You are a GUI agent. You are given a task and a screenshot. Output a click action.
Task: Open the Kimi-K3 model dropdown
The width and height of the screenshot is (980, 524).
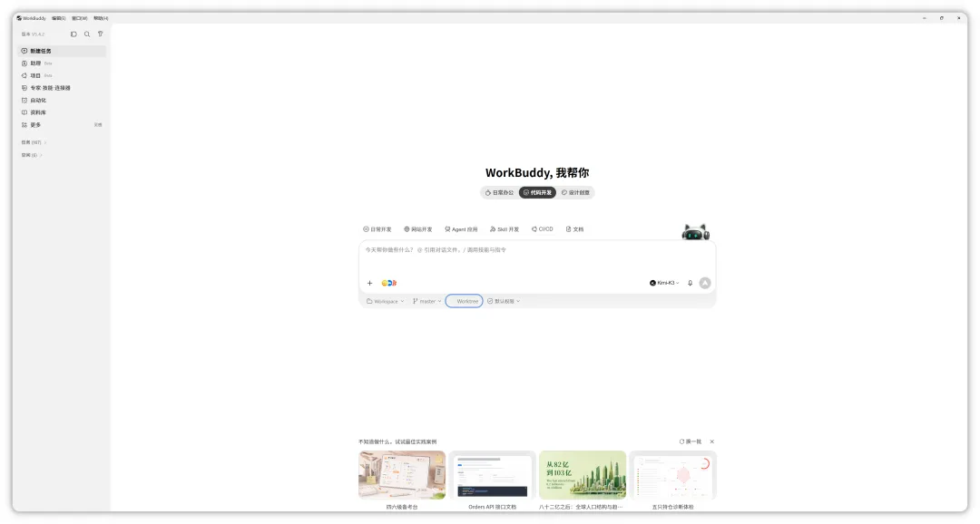664,283
